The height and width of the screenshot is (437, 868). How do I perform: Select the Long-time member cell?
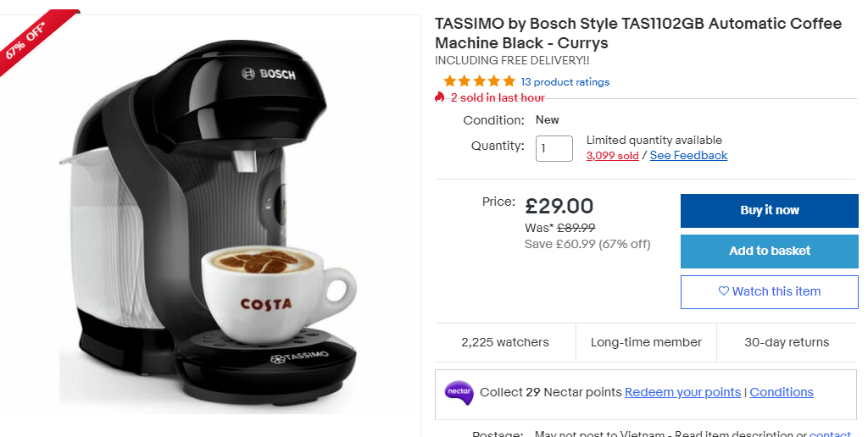coord(646,342)
